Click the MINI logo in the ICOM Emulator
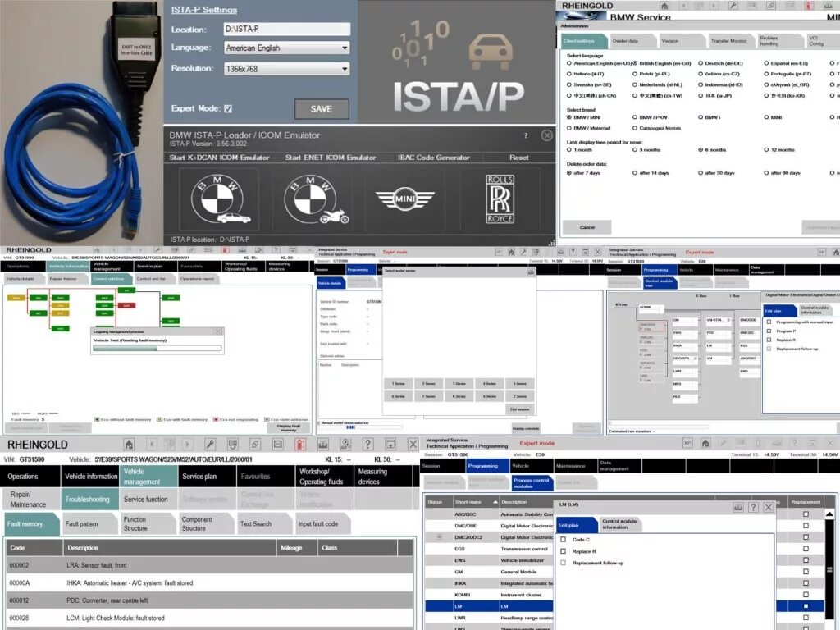The height and width of the screenshot is (630, 840). (404, 197)
